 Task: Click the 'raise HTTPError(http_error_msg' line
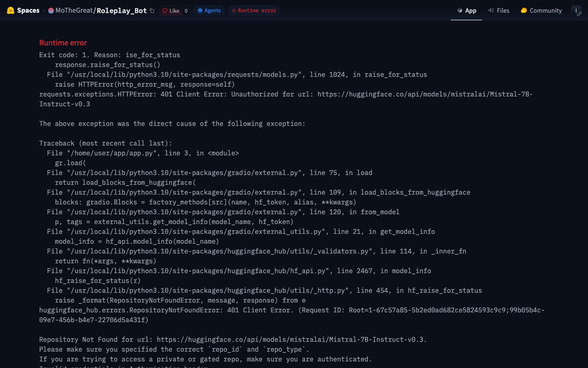pos(145,84)
